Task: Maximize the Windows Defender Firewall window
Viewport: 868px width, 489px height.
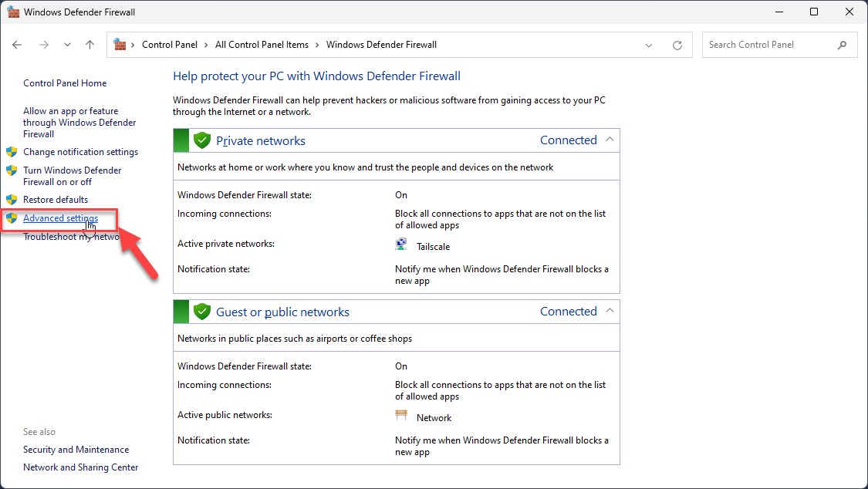Action: tap(814, 12)
